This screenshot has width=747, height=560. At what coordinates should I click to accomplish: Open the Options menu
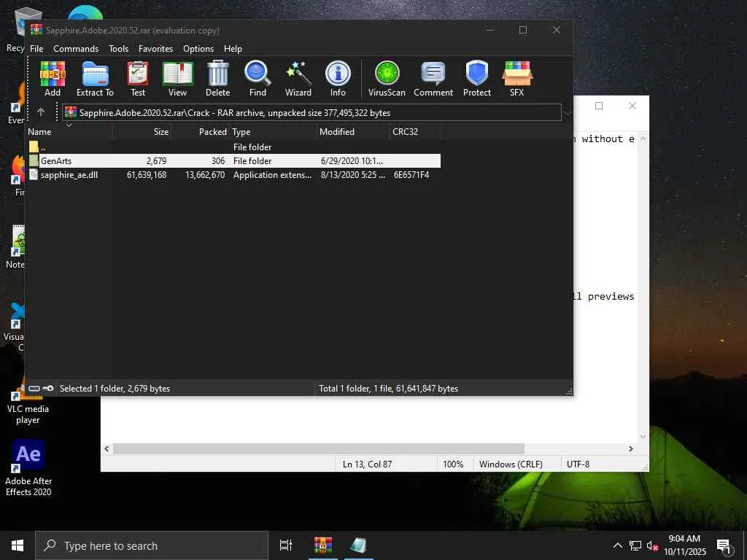pos(198,49)
